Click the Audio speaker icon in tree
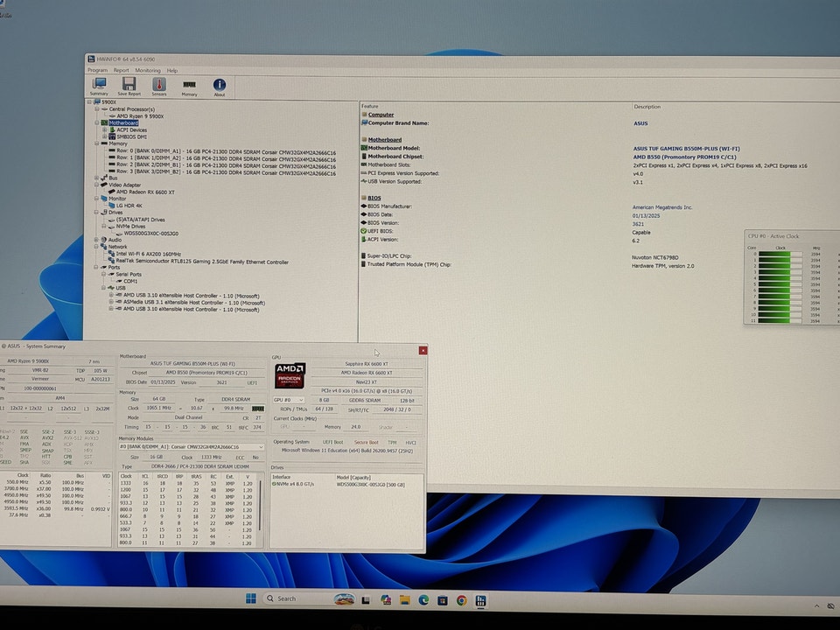Screen dimensions: 840x630 104,240
